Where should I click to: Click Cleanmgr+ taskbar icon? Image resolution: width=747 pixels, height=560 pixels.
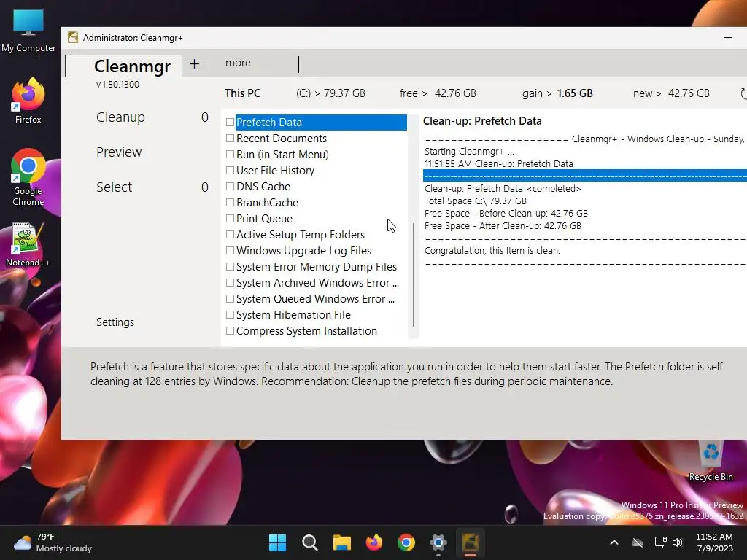[x=471, y=542]
